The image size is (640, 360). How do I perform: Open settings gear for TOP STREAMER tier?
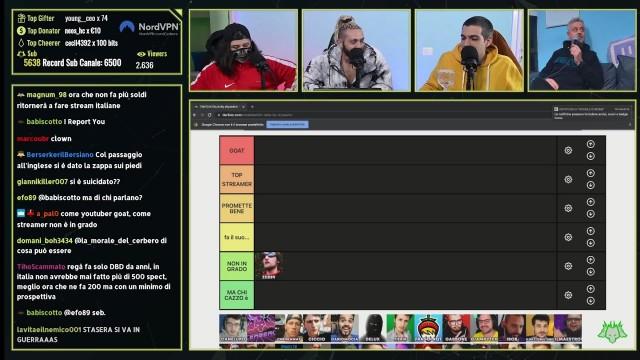pyautogui.click(x=568, y=180)
